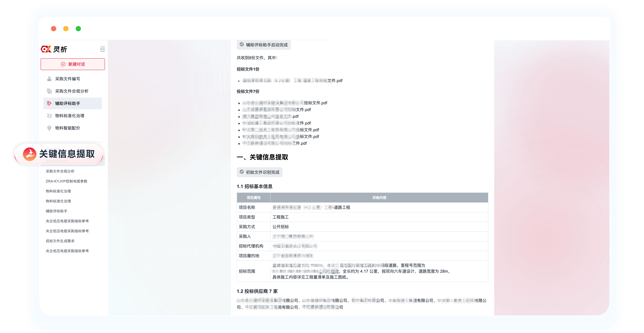
Task: Click heading 1.1 招标基本信息
Action: [255, 186]
